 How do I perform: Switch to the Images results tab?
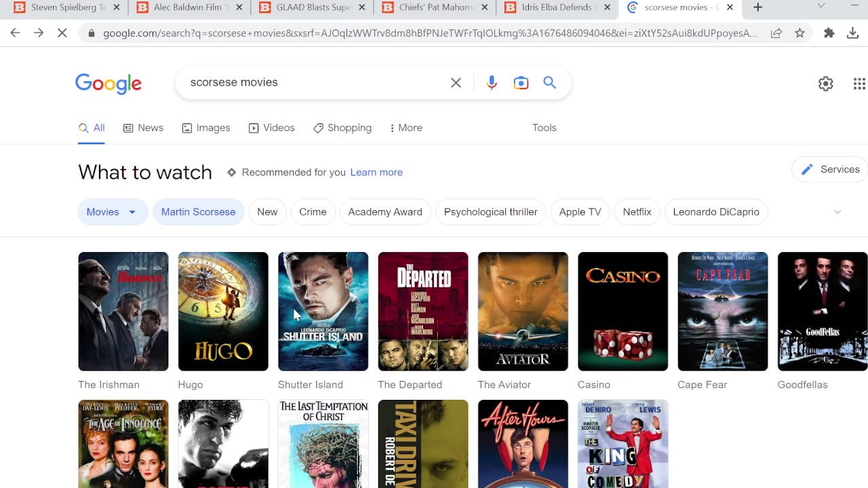tap(206, 128)
